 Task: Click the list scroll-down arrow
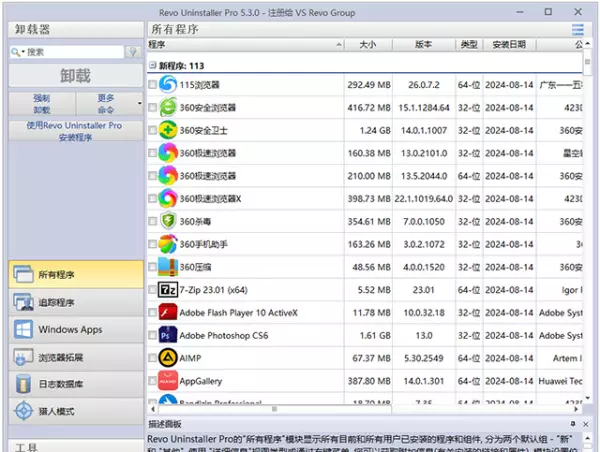coord(587,398)
